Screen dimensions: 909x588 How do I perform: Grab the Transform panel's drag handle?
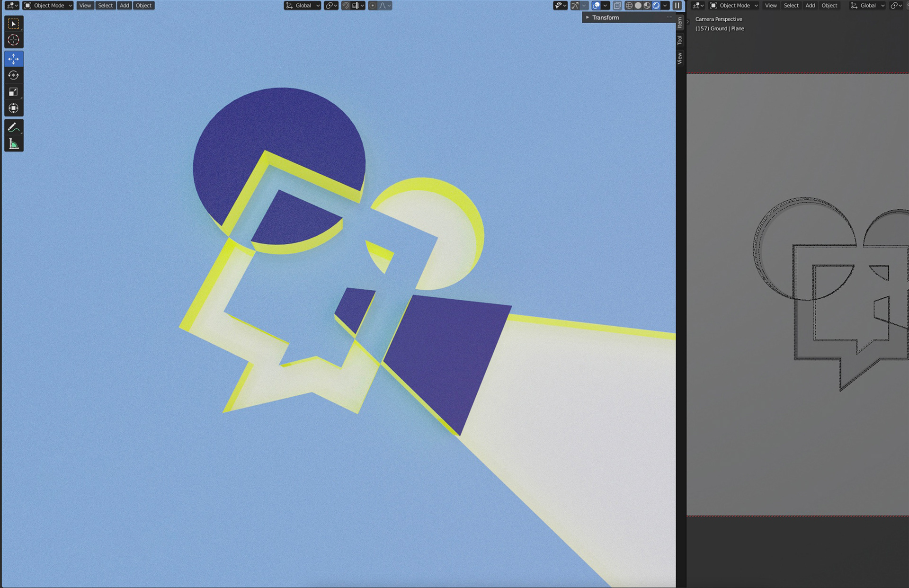point(669,18)
